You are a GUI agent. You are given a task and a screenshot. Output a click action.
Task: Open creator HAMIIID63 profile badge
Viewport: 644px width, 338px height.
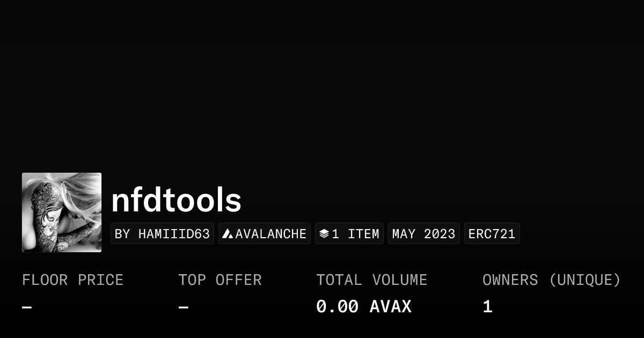[162, 234]
